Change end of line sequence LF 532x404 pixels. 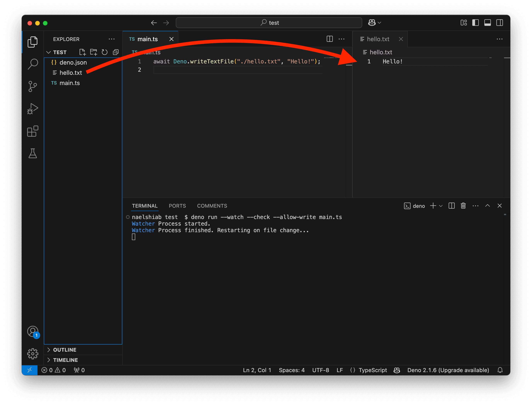[340, 370]
